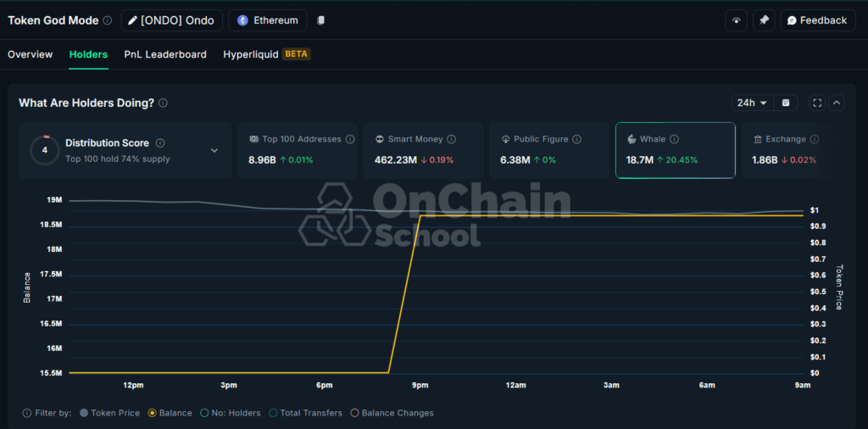
Task: Click info icon next to What Are Holders Doing?
Action: click(163, 103)
